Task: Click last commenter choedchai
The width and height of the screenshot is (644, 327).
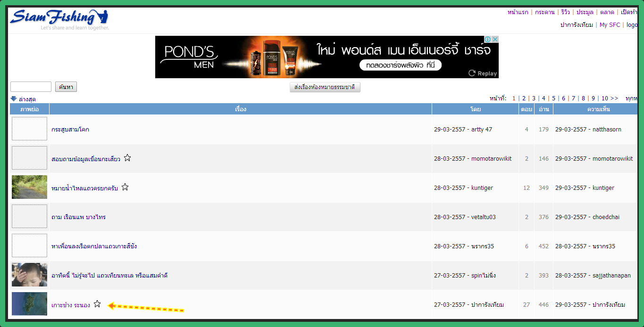Action: coord(606,217)
